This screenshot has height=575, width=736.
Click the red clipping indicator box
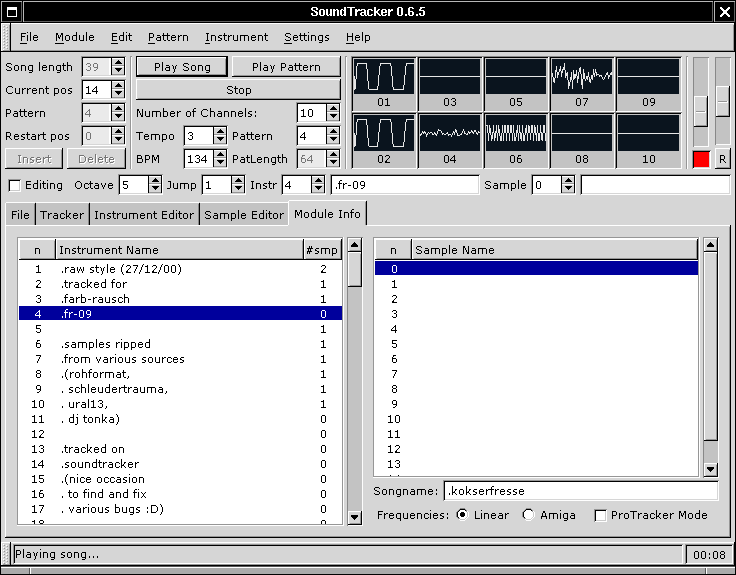[x=701, y=159]
